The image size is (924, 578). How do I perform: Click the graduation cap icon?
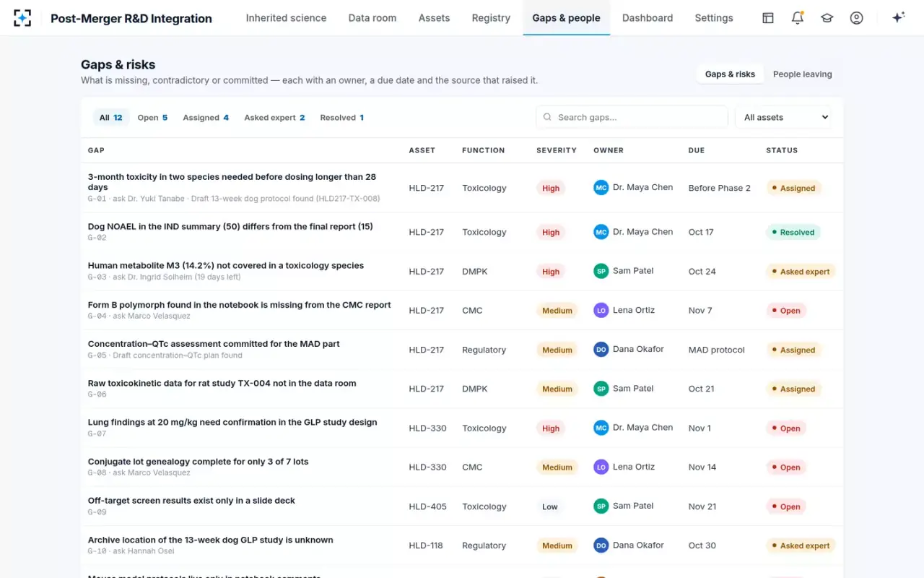pos(827,18)
